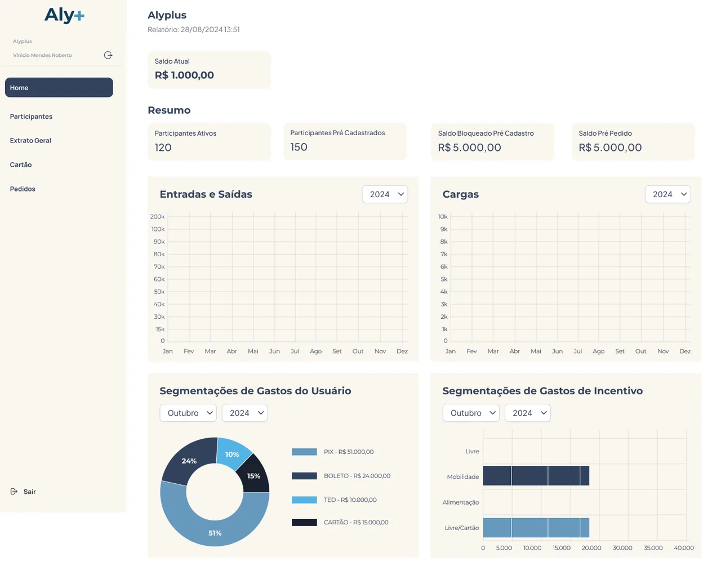Click the Sair exit icon in sidebar
721x588 pixels.
(x=14, y=492)
